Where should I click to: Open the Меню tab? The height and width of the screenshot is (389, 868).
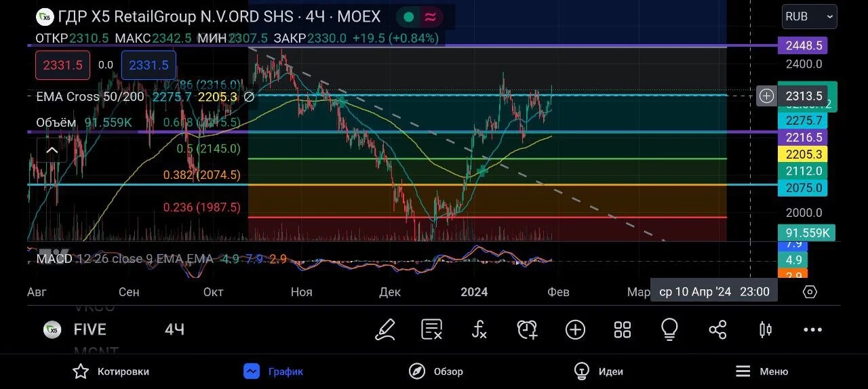[762, 371]
